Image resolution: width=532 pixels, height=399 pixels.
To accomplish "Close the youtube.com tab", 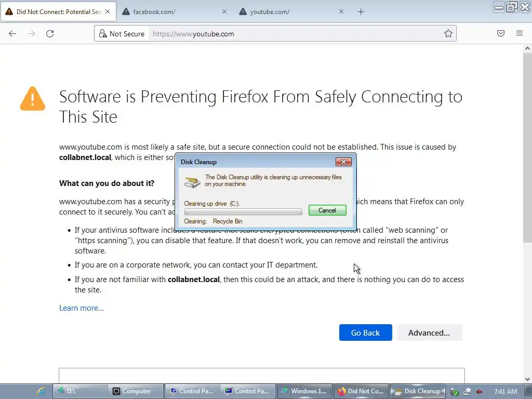I will [x=341, y=11].
